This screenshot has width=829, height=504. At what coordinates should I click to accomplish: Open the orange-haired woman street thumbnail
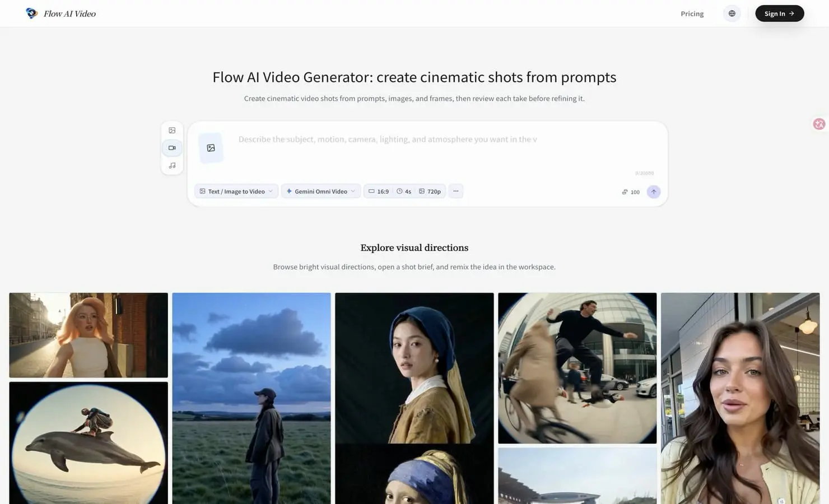[x=89, y=335]
